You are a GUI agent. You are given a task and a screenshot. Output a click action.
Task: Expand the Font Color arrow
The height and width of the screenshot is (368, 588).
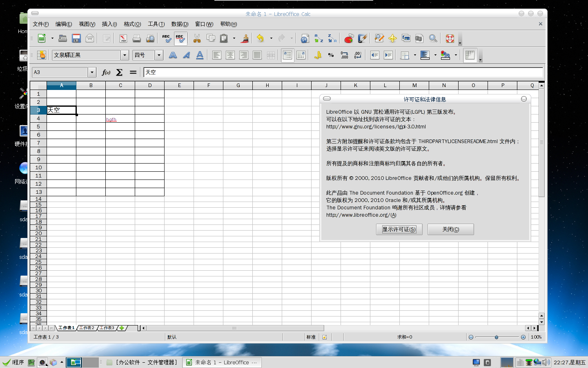[x=456, y=55]
